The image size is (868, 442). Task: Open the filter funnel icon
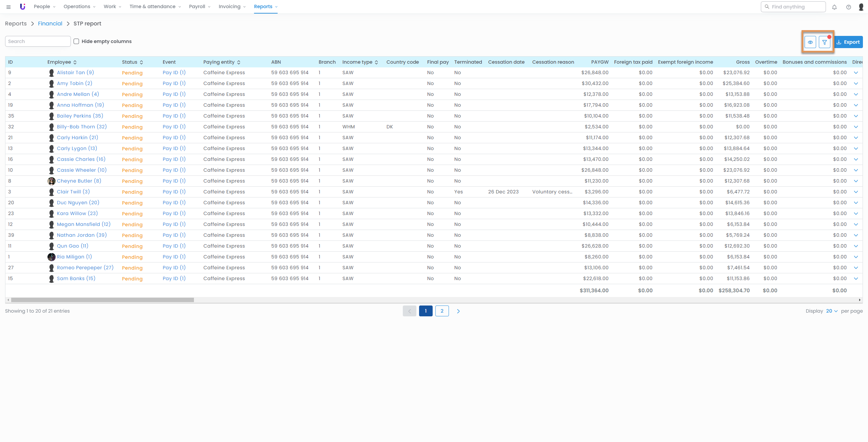[x=824, y=42]
